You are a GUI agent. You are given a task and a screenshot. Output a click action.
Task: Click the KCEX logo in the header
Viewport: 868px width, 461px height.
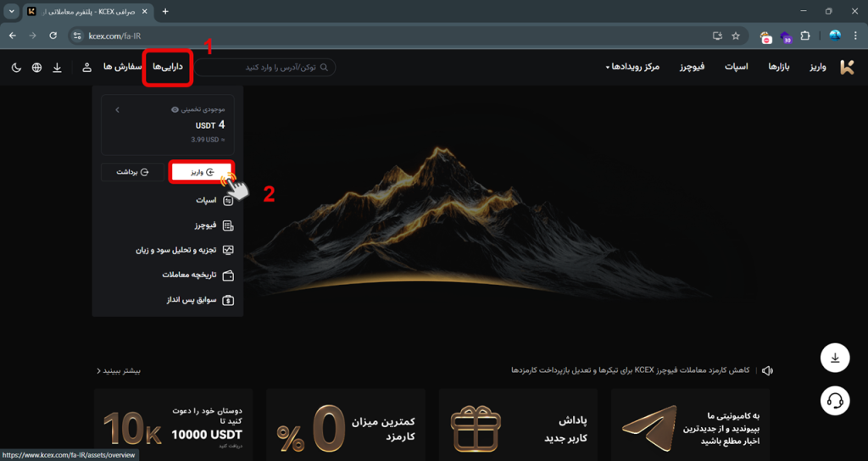click(847, 67)
